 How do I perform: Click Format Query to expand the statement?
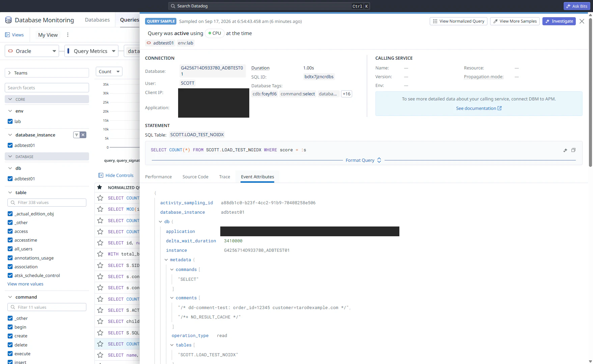click(x=364, y=160)
